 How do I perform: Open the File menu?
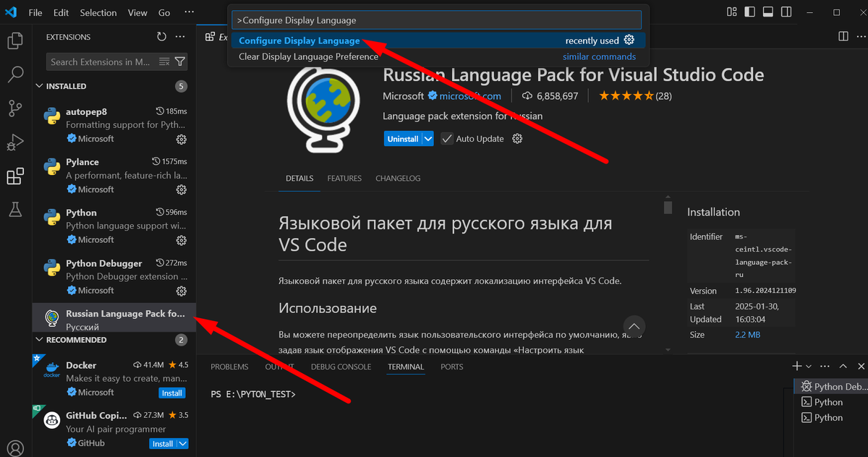click(x=35, y=12)
